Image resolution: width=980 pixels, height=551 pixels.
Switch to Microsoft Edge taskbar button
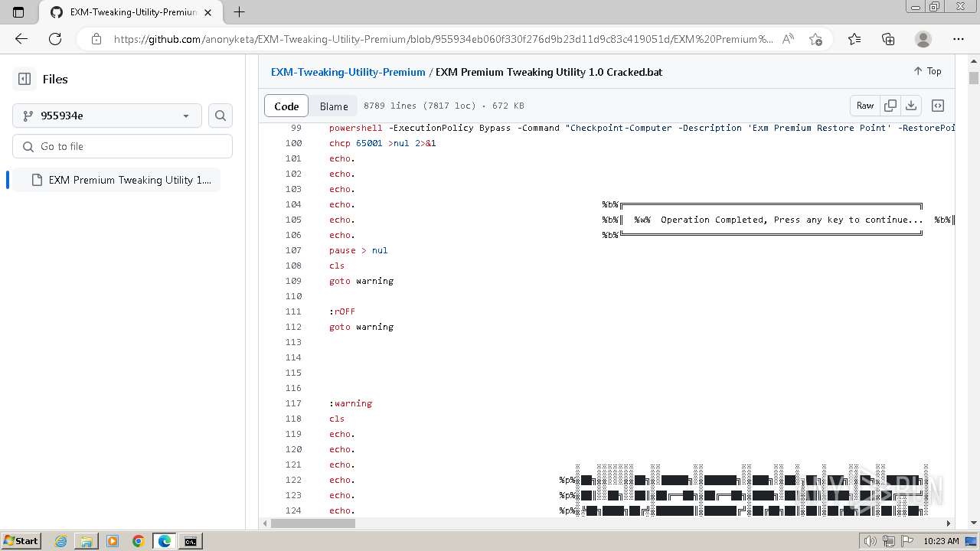coord(165,541)
